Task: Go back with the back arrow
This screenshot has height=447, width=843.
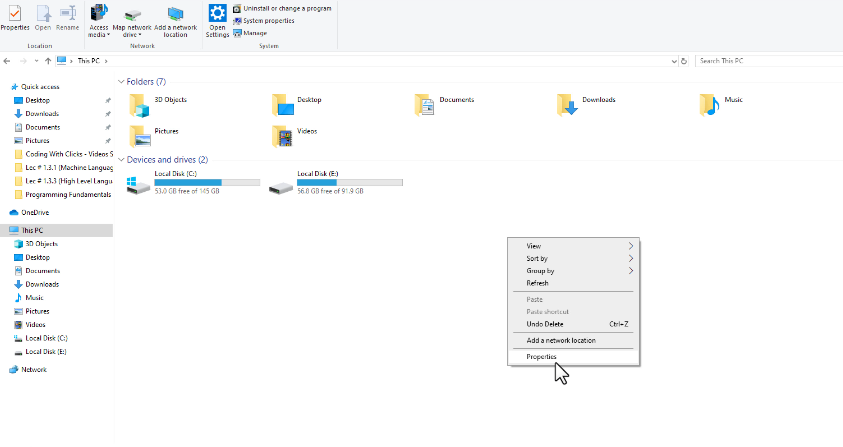Action: point(7,61)
